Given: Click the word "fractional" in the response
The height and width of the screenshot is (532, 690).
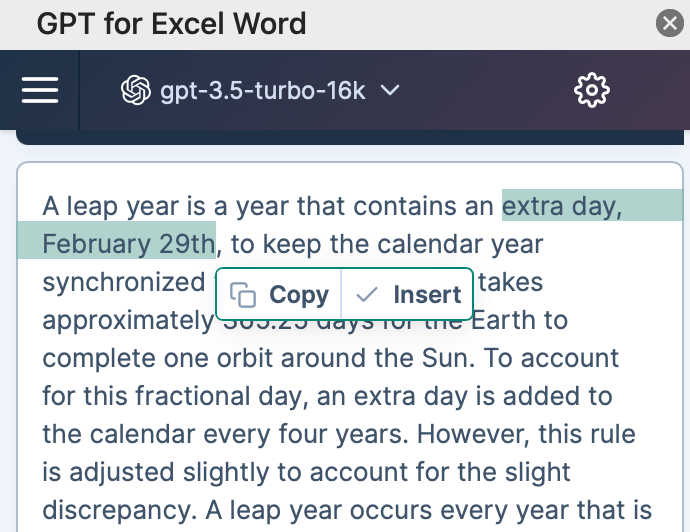Looking at the screenshot, I should pos(193,396).
